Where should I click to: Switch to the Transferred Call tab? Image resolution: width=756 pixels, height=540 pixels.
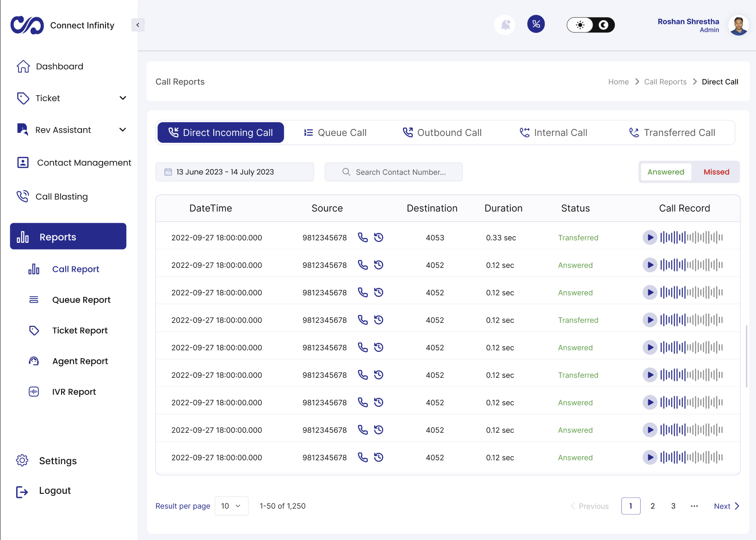(672, 133)
